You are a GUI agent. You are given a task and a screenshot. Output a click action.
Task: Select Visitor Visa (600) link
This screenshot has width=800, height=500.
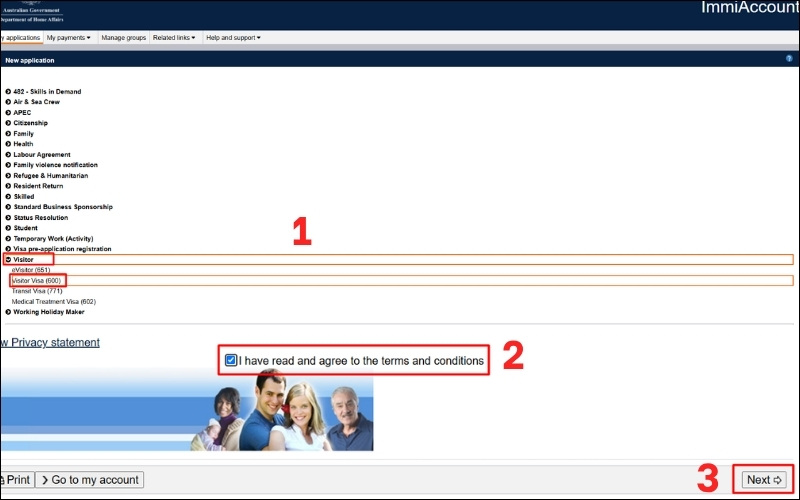38,281
